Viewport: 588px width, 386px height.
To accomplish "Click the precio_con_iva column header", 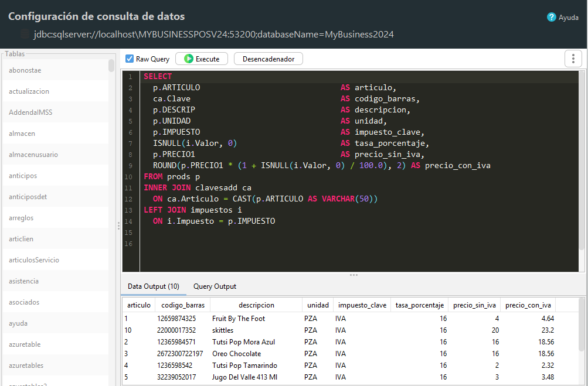I will pos(528,305).
